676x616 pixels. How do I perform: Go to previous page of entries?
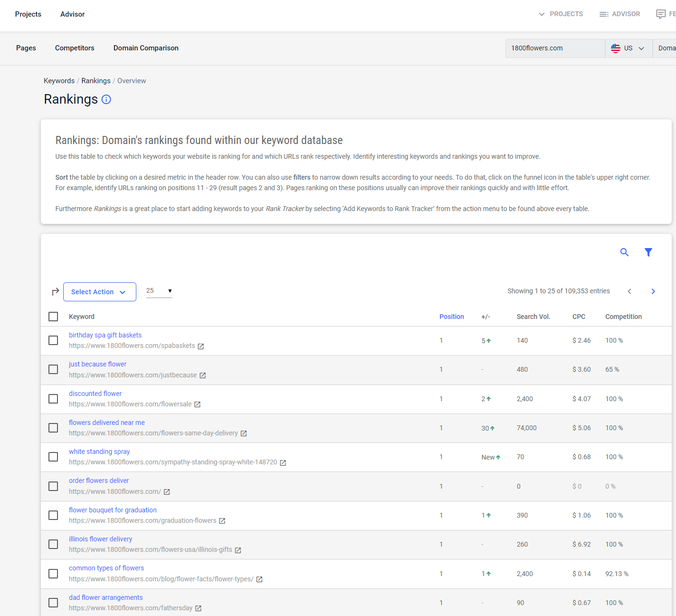629,291
